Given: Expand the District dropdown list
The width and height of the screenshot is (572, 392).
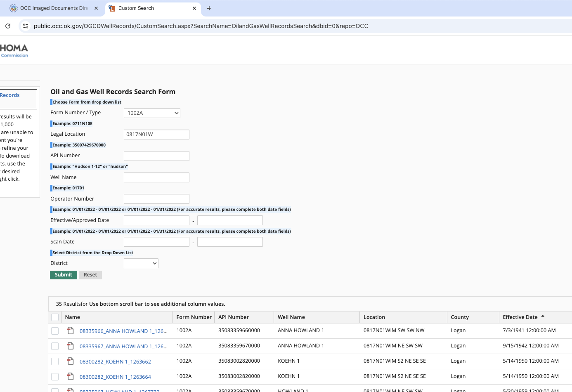Looking at the screenshot, I should tap(141, 263).
